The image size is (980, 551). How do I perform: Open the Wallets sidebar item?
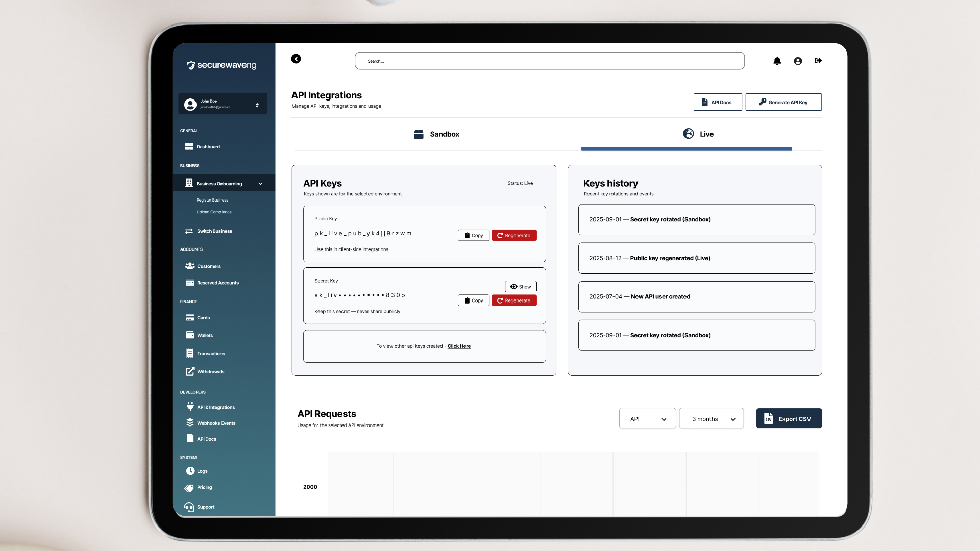205,336
